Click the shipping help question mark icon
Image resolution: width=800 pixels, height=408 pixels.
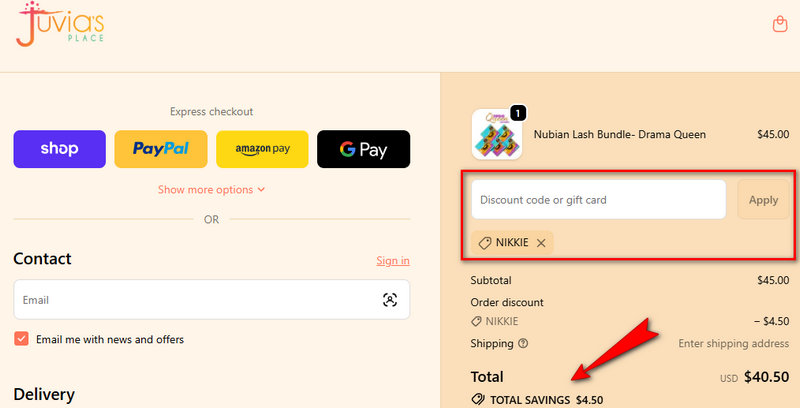(x=523, y=344)
